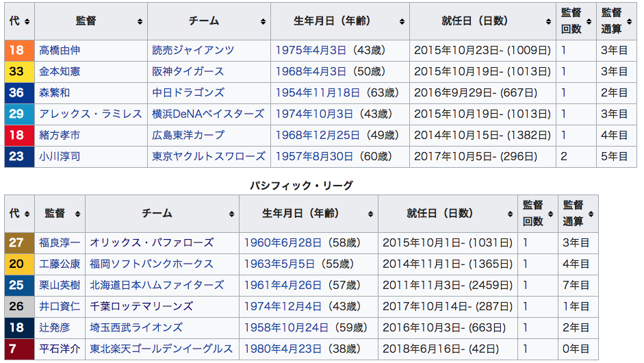Viewport: 644px width, 363px height.
Task: Follow the 1974年10月3日 birth date link
Action: (x=314, y=114)
